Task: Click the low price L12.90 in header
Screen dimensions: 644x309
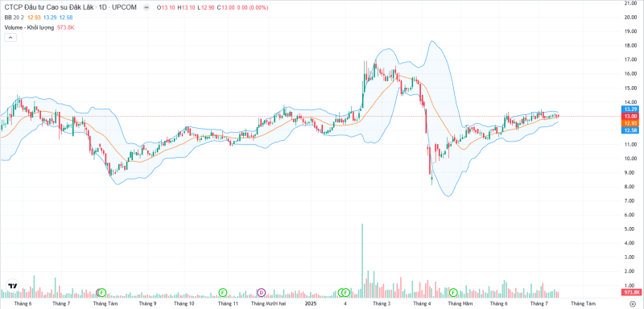Action: click(x=205, y=8)
